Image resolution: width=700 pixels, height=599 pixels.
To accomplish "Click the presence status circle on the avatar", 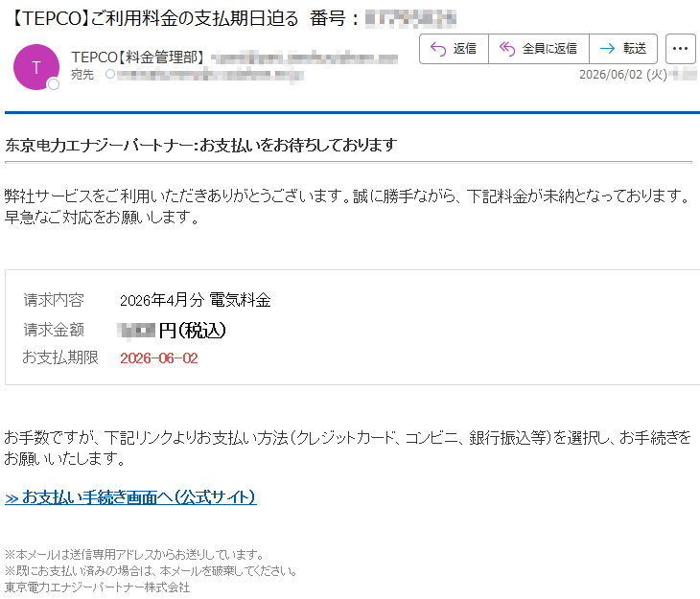I will (x=54, y=84).
